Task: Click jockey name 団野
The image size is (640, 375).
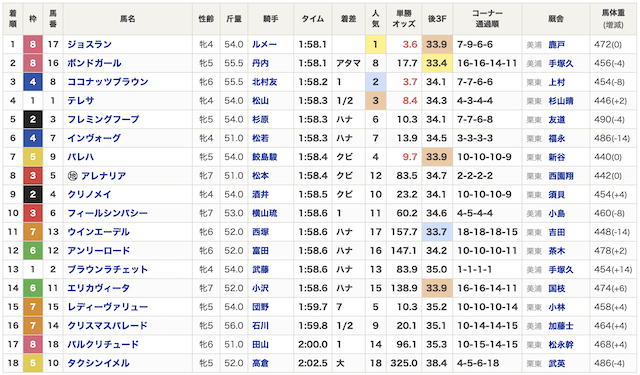Action: [260, 307]
